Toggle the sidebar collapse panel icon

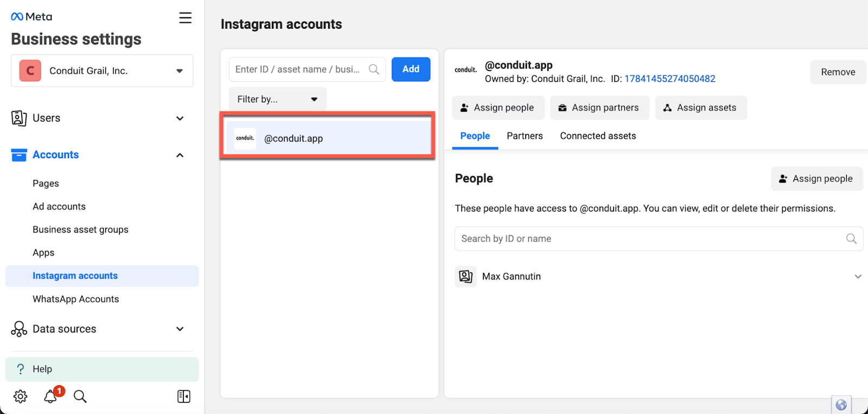pos(184,396)
